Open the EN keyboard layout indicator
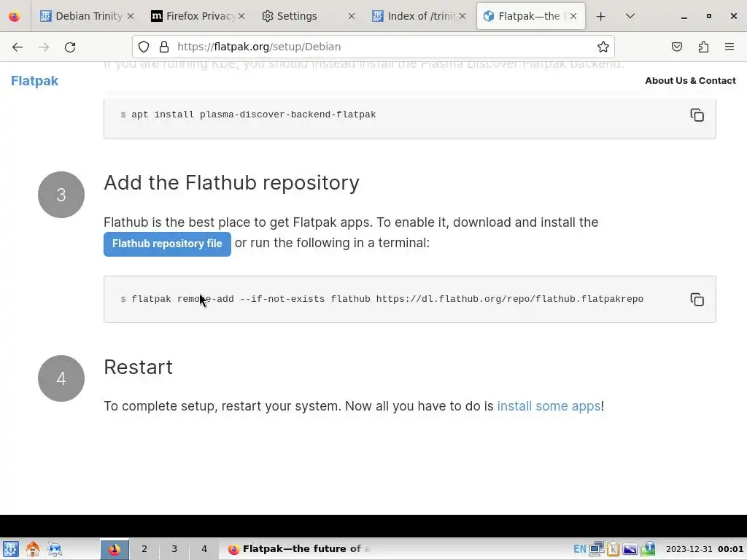 click(x=580, y=549)
